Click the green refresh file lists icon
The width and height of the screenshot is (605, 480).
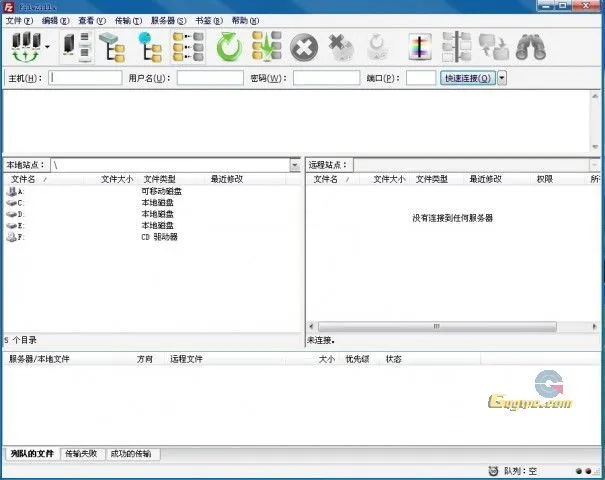(229, 46)
